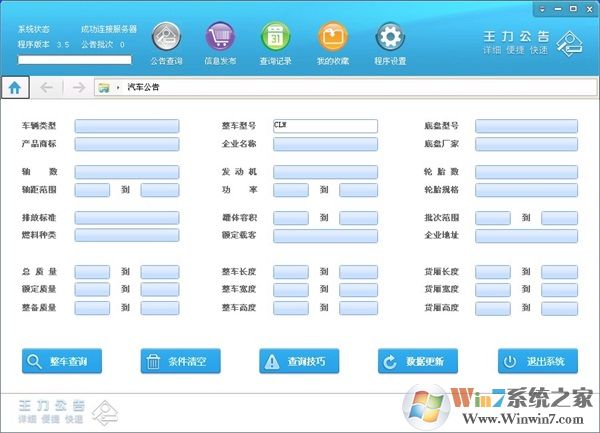
Task: Focus the 底盘型号 input field
Action: [x=527, y=126]
